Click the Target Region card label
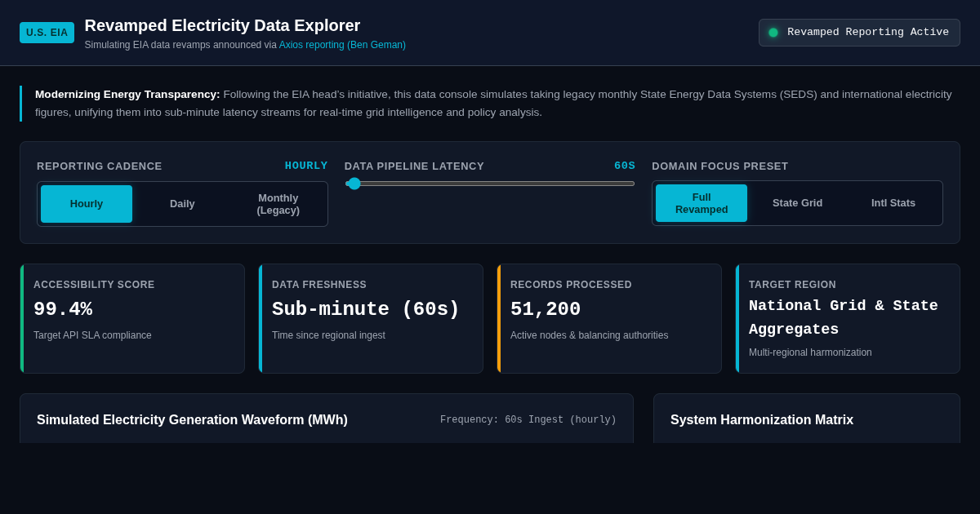The width and height of the screenshot is (980, 514). (792, 285)
